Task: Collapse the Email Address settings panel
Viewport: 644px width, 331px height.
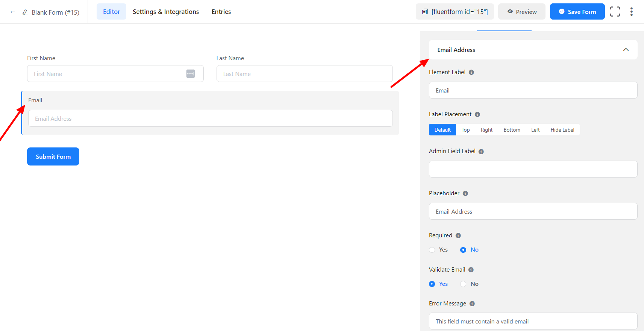Action: 626,50
